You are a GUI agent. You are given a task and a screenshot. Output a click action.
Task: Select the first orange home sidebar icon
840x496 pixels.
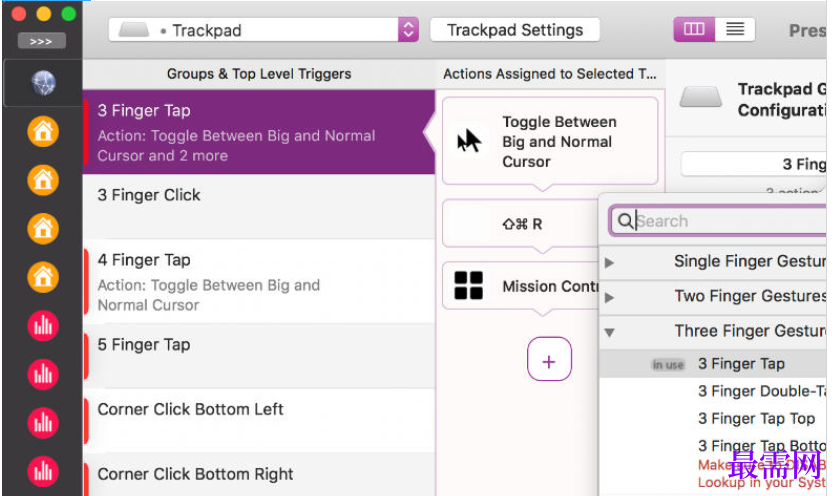(43, 131)
